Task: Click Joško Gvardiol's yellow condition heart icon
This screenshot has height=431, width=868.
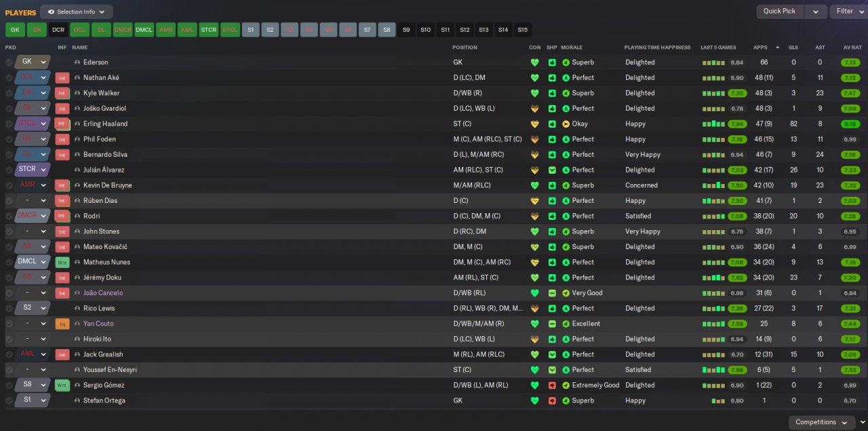Action: coord(534,109)
